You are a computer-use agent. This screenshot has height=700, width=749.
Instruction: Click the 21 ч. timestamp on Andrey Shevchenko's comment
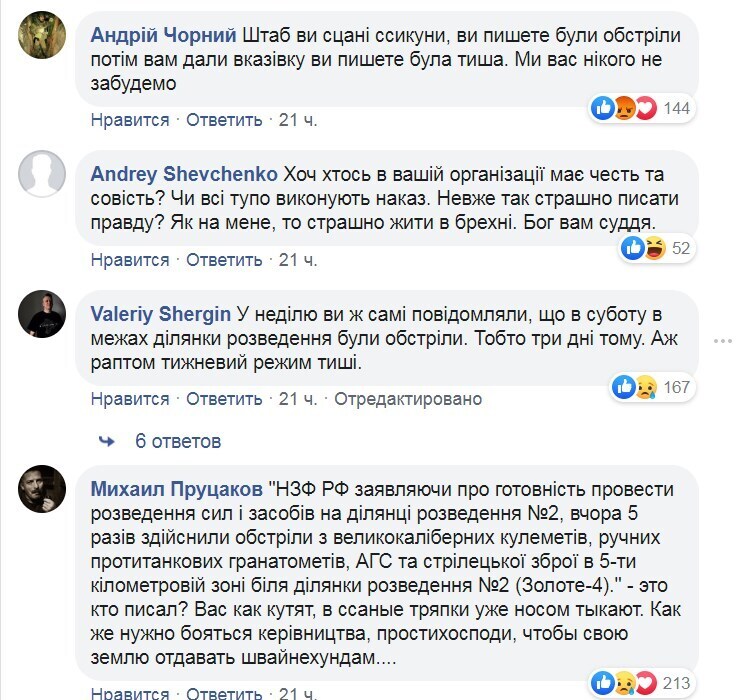[298, 260]
